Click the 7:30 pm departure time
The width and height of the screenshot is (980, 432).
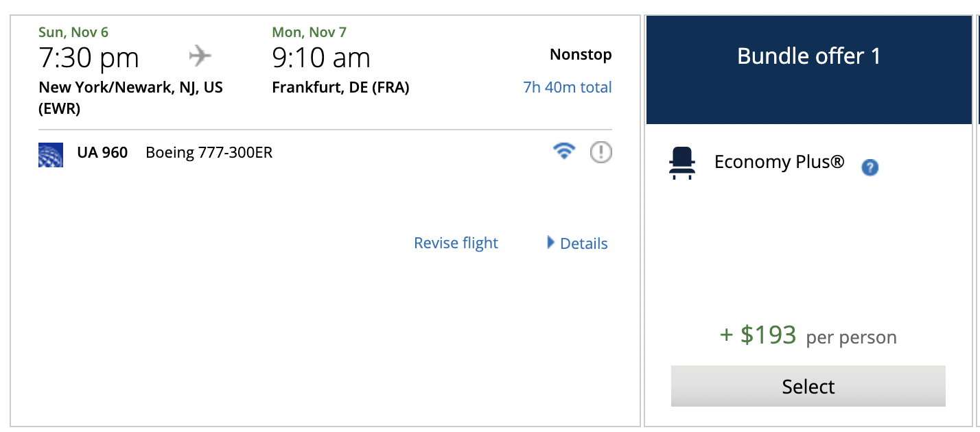coord(89,58)
